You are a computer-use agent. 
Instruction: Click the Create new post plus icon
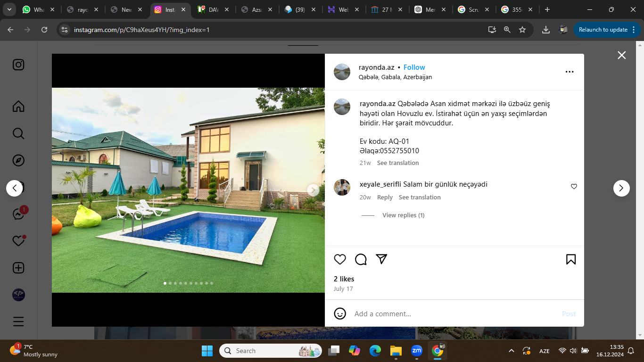click(x=18, y=268)
